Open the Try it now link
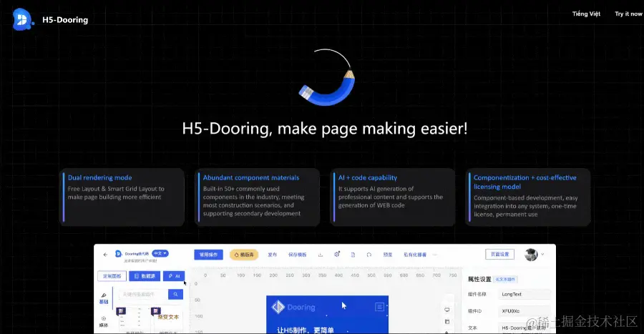The height and width of the screenshot is (334, 644). pyautogui.click(x=628, y=14)
